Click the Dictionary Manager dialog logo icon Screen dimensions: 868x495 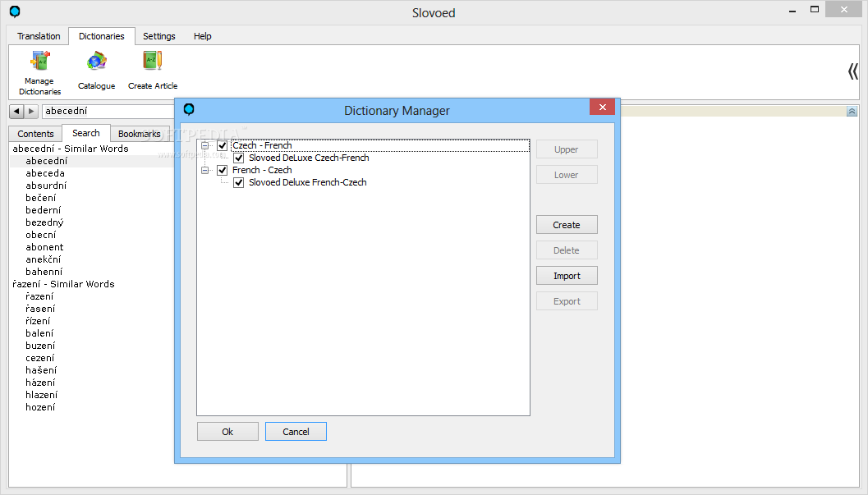tap(189, 109)
